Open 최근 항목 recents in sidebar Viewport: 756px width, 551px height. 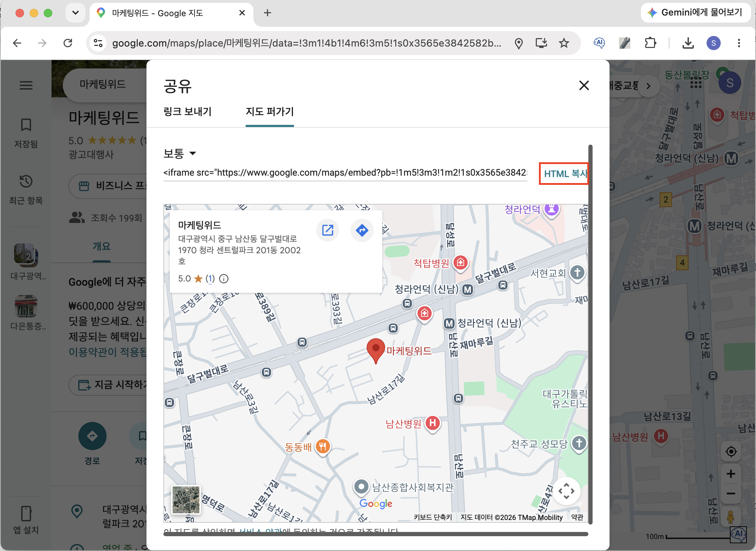(26, 190)
